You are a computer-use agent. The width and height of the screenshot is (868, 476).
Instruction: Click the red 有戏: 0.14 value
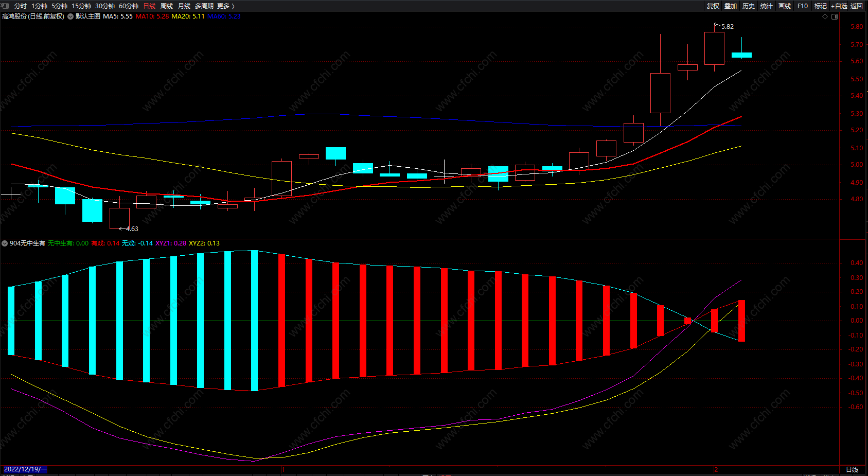(105, 243)
